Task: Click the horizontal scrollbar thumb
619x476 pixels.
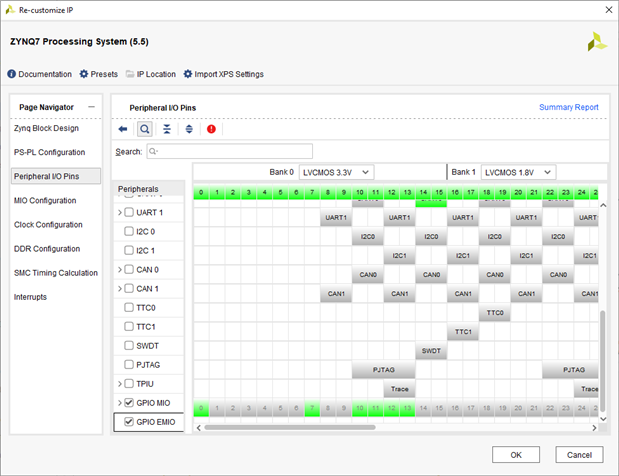Action: pos(289,427)
